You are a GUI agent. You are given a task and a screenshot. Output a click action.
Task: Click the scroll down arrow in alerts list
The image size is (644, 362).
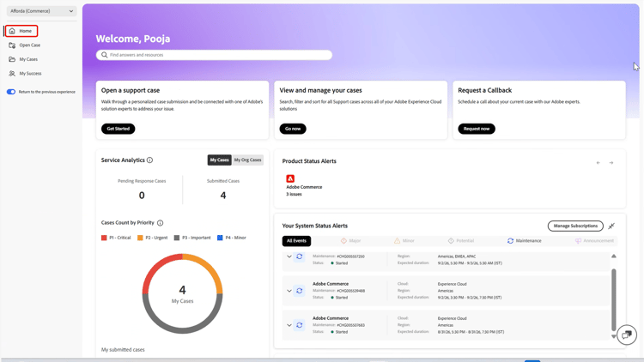pyautogui.click(x=614, y=336)
